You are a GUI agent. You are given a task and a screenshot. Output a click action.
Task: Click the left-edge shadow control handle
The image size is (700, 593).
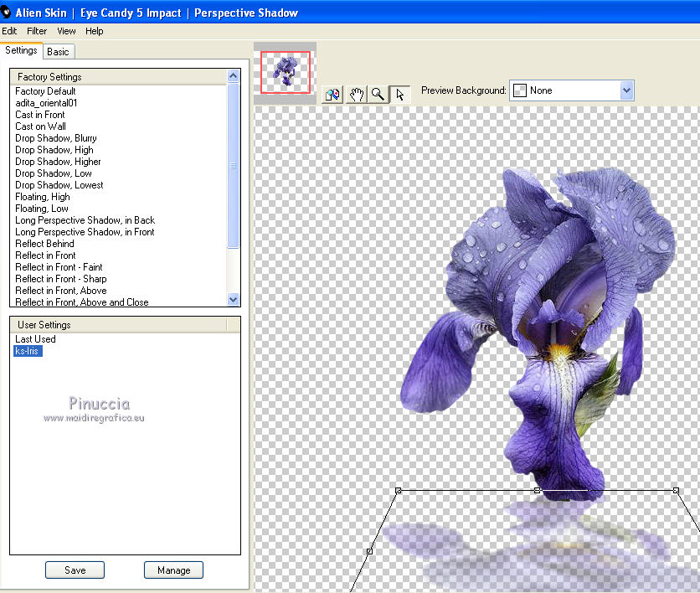click(x=369, y=551)
